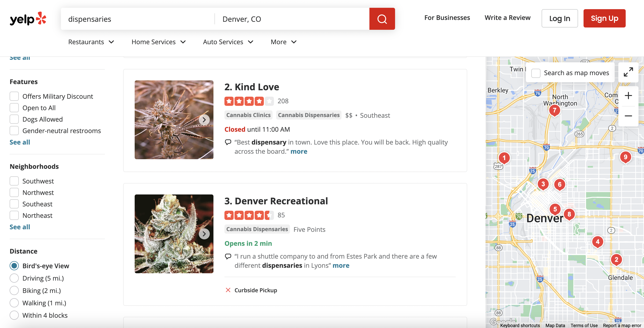
Task: Expand the Restaurants dropdown
Action: click(91, 42)
